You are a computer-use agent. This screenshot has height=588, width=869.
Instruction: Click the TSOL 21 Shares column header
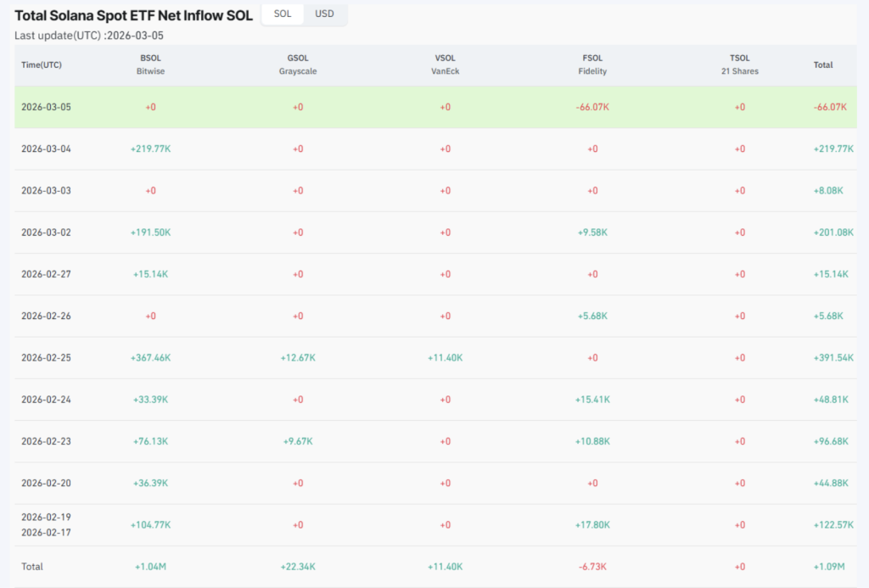[739, 64]
